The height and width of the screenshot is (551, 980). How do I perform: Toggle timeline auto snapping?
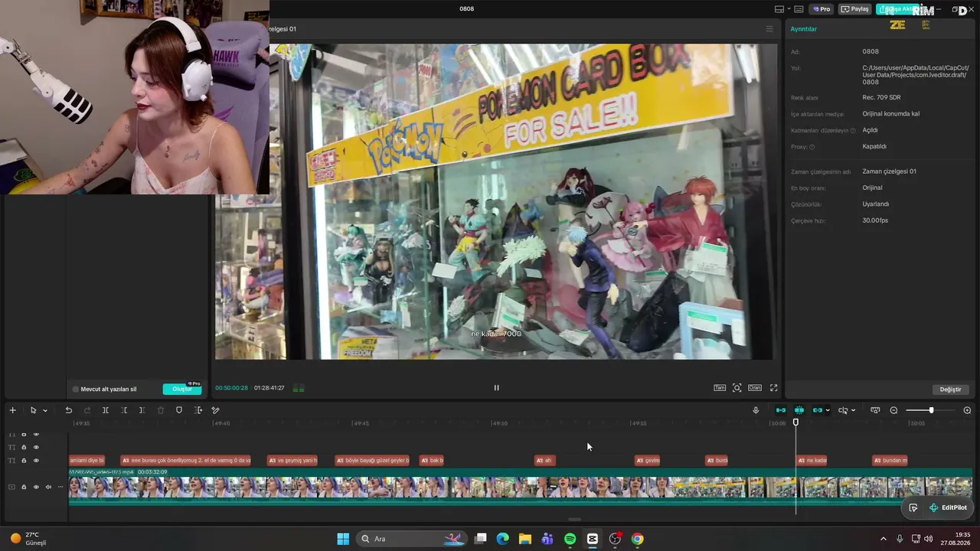click(799, 410)
